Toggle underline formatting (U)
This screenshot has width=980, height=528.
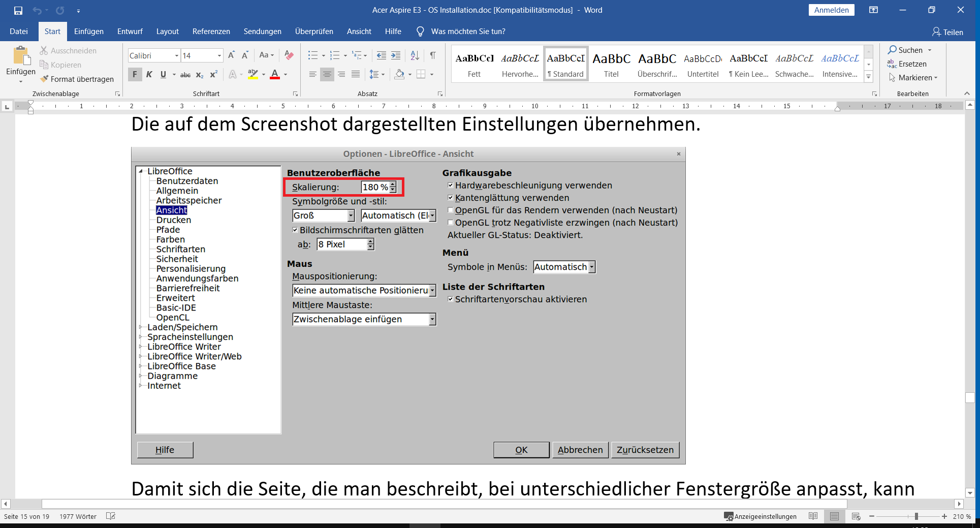coord(163,74)
